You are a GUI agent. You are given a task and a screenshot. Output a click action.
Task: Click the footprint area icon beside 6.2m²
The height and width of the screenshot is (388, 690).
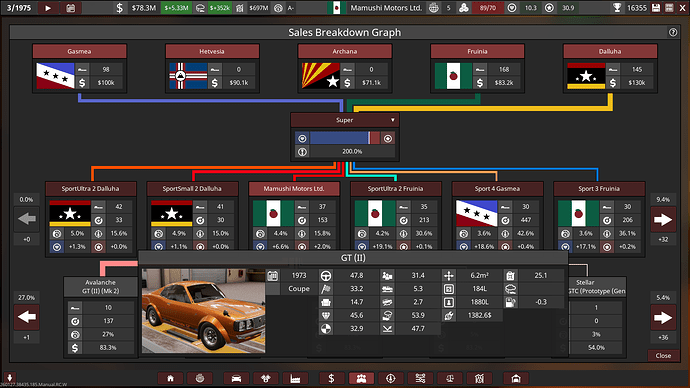click(x=448, y=275)
